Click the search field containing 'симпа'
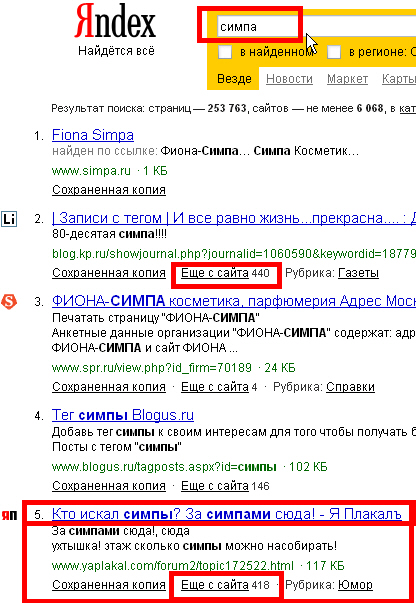 (x=316, y=27)
